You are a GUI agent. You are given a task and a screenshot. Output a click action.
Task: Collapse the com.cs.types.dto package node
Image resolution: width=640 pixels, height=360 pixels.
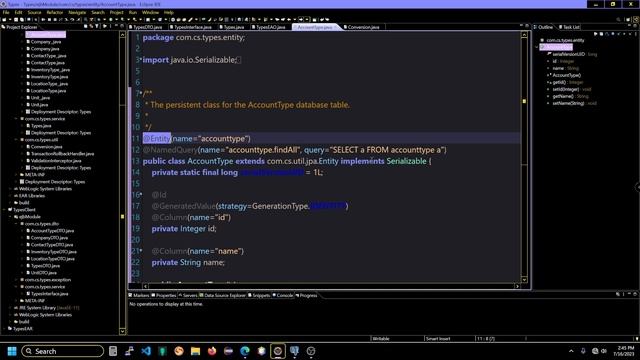tap(16, 224)
